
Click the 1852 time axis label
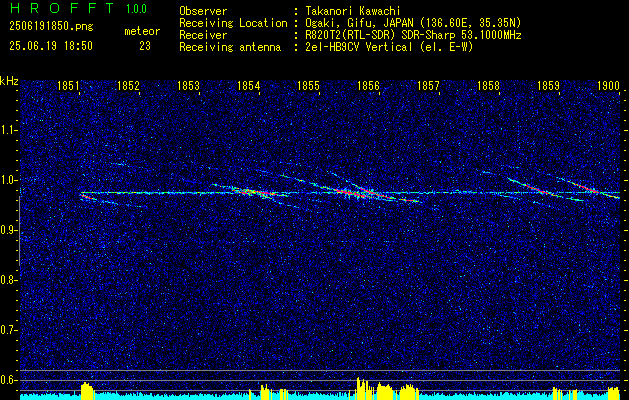[128, 86]
